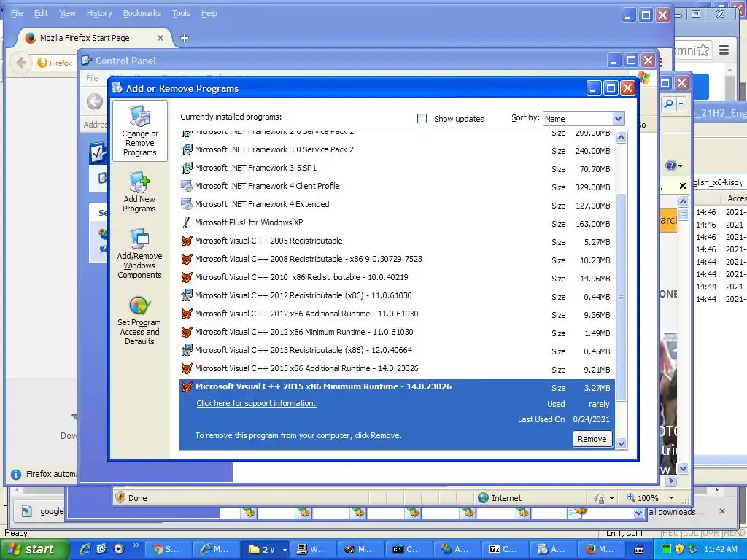This screenshot has height=560, width=747.
Task: Open Firefox taskbar button labeled M...
Action: pyautogui.click(x=602, y=549)
